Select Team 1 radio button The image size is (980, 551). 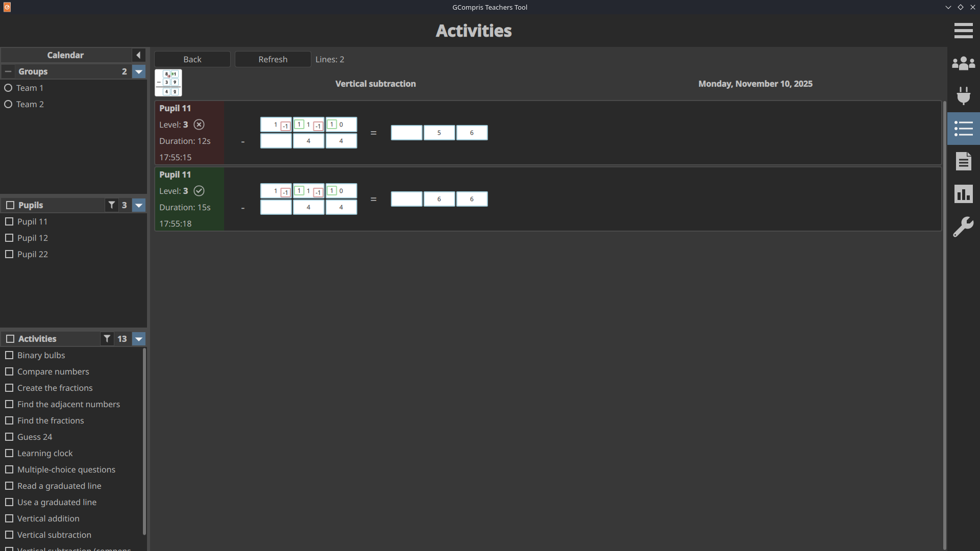(x=8, y=88)
